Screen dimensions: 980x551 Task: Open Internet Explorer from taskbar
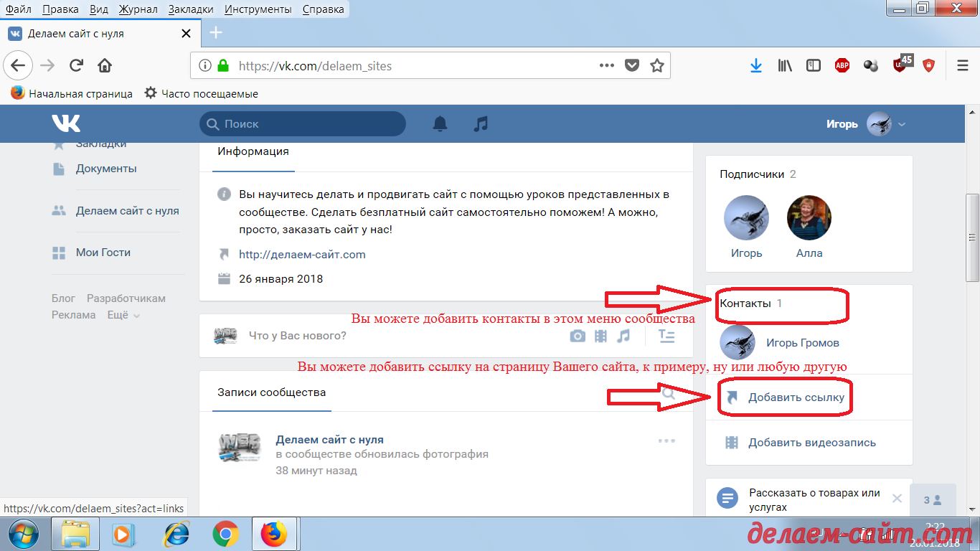point(176,534)
